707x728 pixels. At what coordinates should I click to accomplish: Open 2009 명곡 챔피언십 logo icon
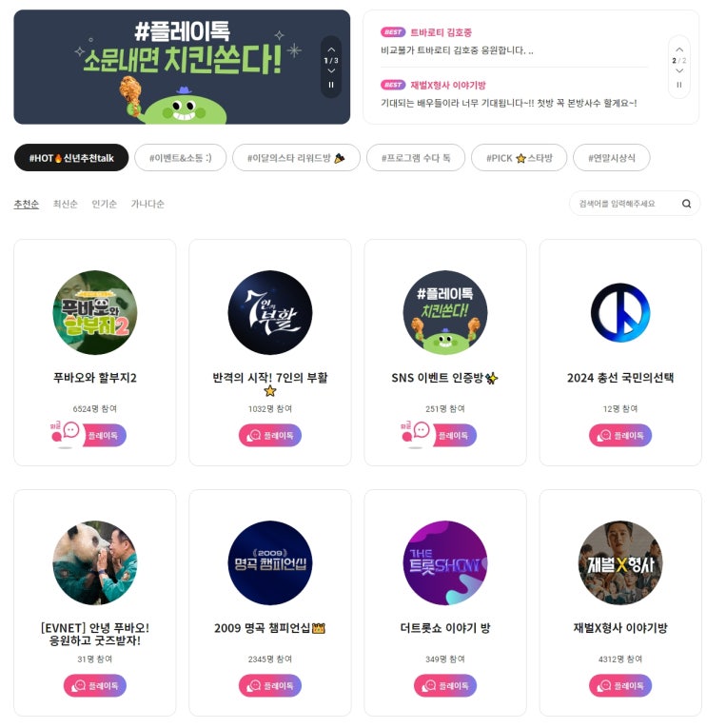[x=269, y=562]
